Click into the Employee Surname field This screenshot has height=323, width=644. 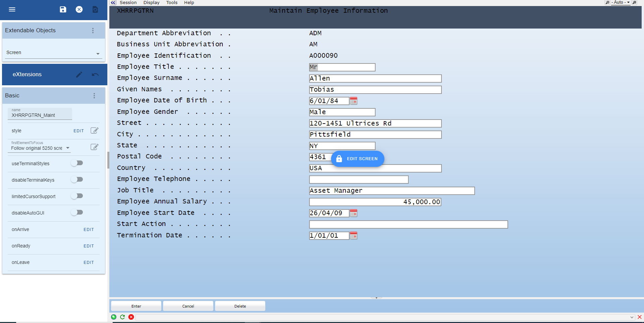coord(375,79)
